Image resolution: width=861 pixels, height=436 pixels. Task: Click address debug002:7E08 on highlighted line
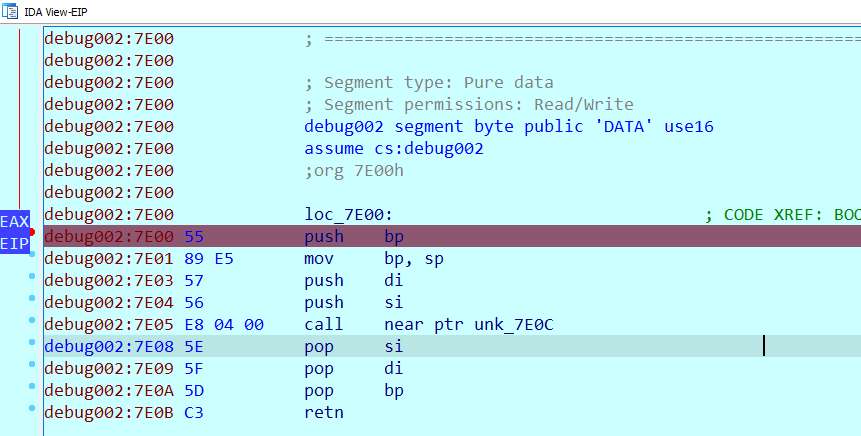[108, 346]
